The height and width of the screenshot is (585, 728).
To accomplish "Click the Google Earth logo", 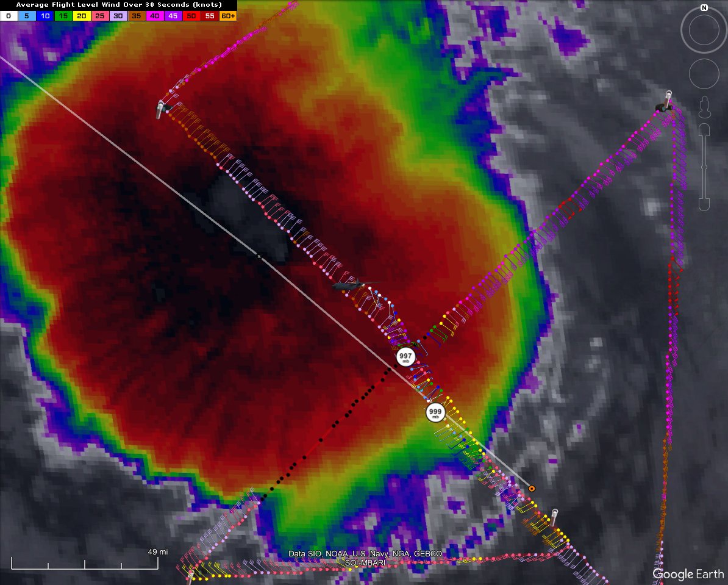I will tap(688, 574).
